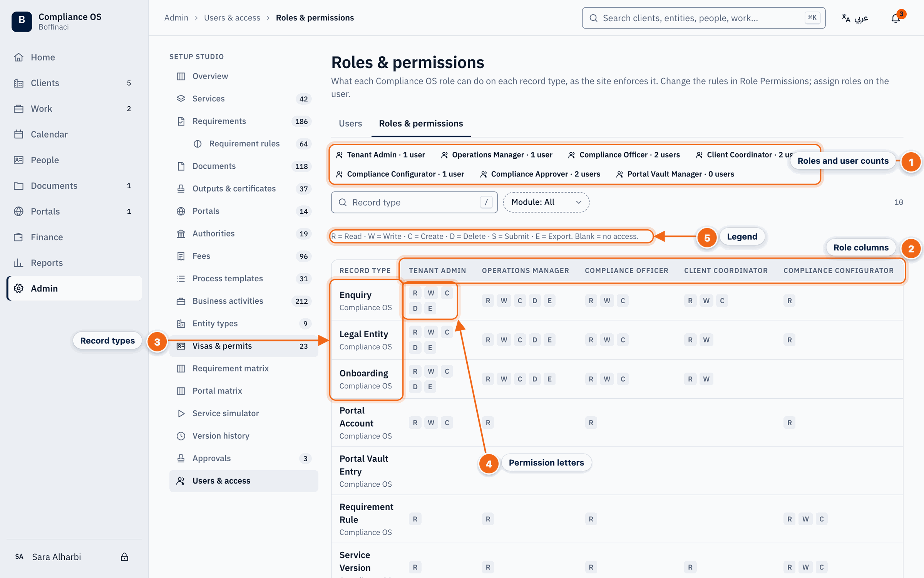This screenshot has height=578, width=924.
Task: Click the Compliance OS logo badge
Action: (x=22, y=21)
